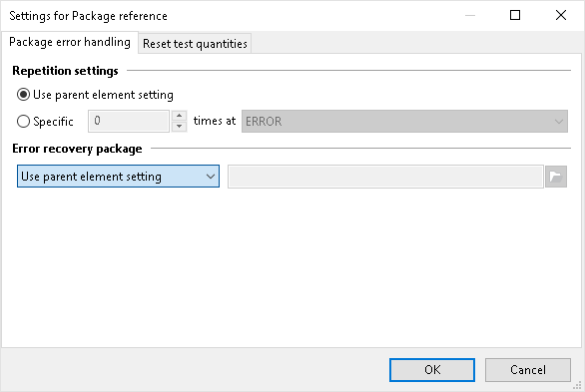Click the Error recovery package heading

tap(77, 149)
